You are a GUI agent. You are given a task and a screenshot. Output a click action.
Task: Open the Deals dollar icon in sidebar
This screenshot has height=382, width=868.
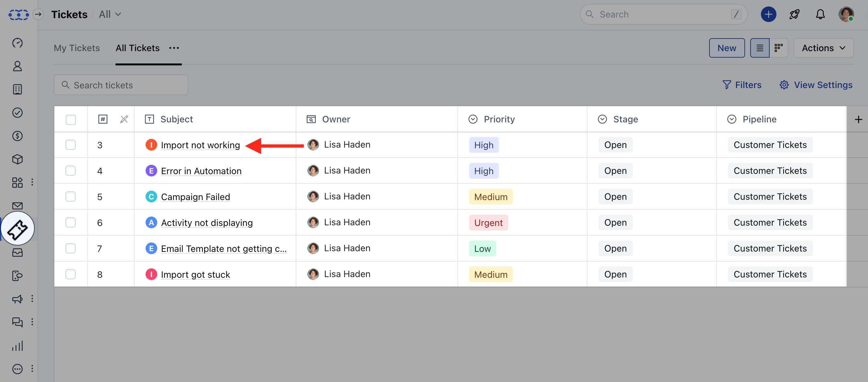[x=17, y=136]
